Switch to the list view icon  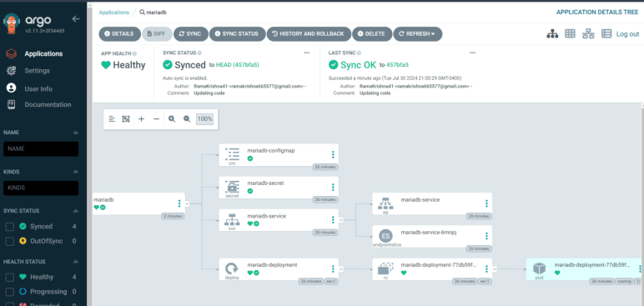tap(606, 34)
